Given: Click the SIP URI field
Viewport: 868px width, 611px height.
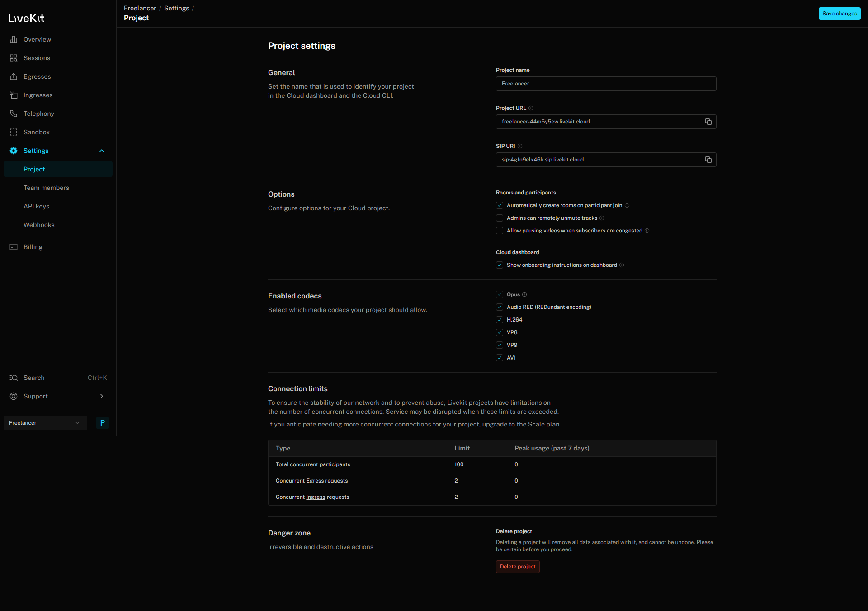Looking at the screenshot, I should [606, 160].
